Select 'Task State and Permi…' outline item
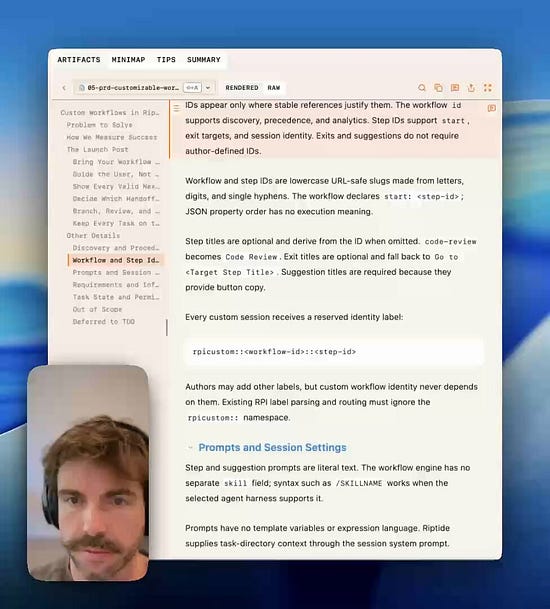The height and width of the screenshot is (609, 550). tap(116, 297)
